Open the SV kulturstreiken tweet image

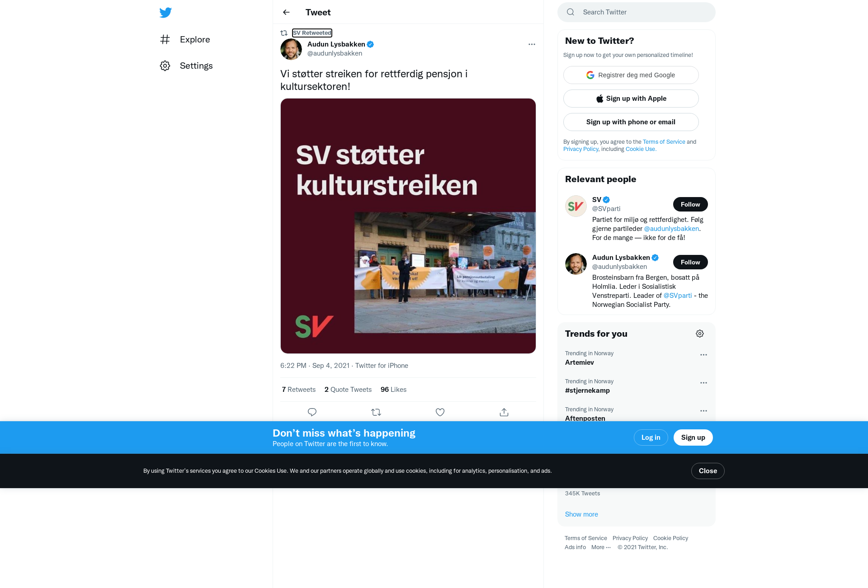[408, 226]
